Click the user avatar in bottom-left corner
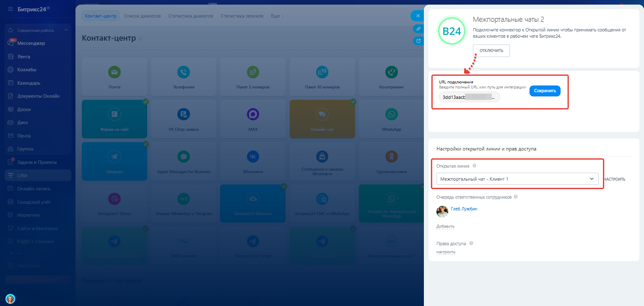This screenshot has height=306, width=644. click(x=10, y=298)
